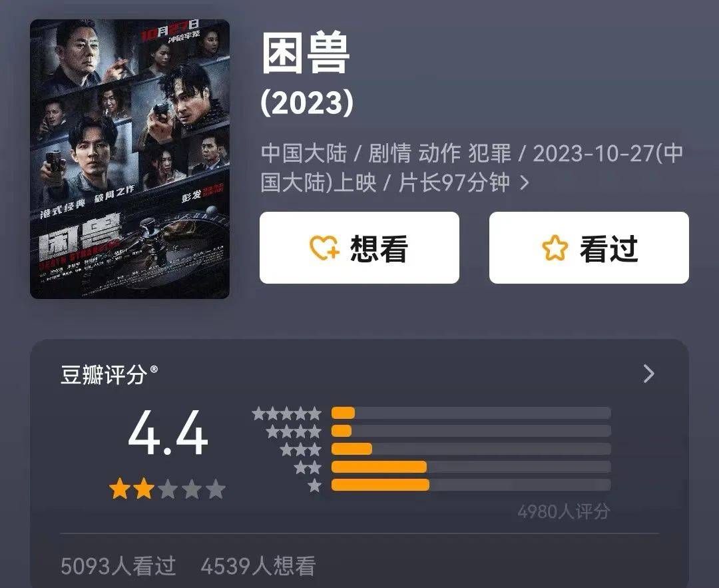Tap the heart-plus icon on 想看
Viewport: 719px width, 588px height.
tap(324, 248)
